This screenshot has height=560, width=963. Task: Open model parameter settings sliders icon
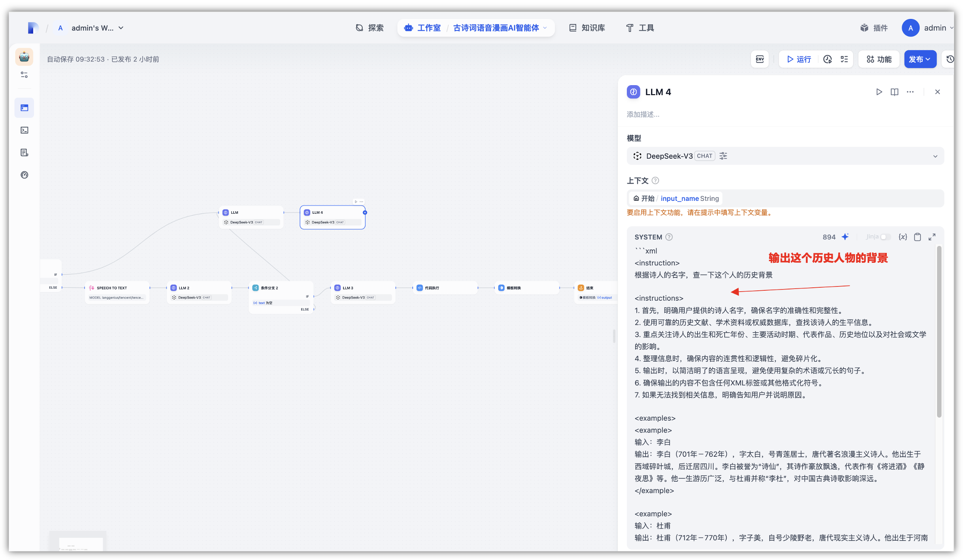723,156
